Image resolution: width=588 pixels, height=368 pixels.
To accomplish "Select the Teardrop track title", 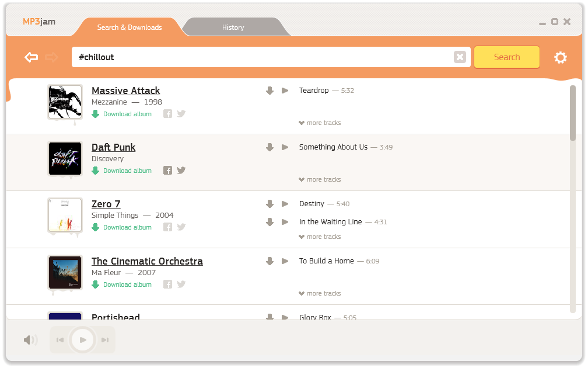I will pyautogui.click(x=314, y=90).
